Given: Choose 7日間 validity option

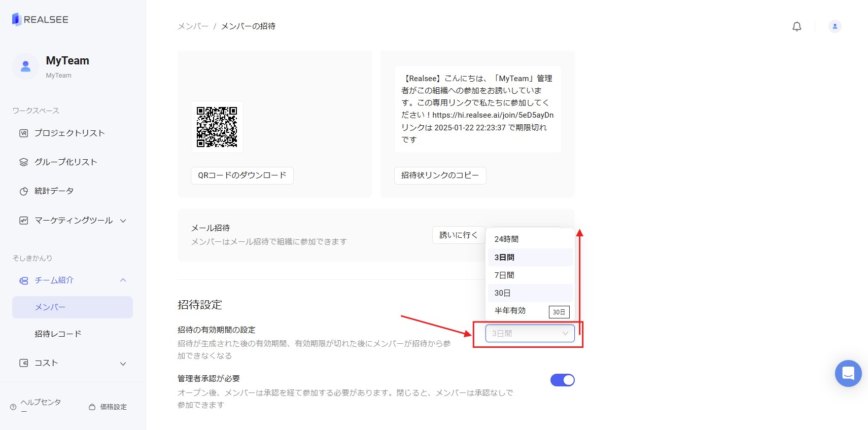Looking at the screenshot, I should click(x=530, y=275).
